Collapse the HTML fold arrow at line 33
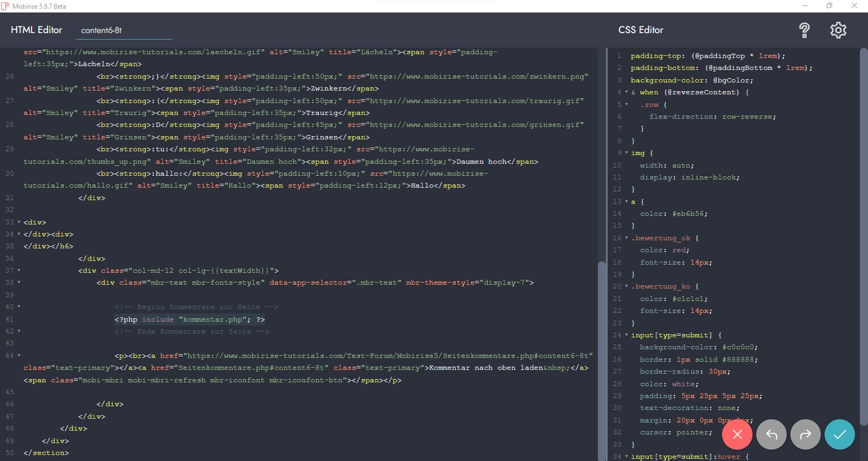Image resolution: width=868 pixels, height=461 pixels. [x=19, y=222]
